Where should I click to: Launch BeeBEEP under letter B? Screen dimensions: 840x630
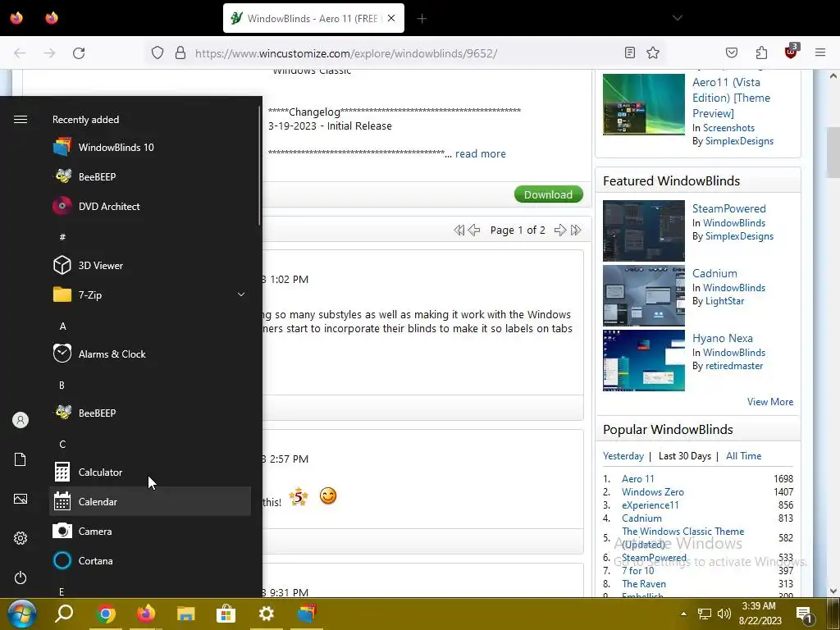click(x=150, y=413)
